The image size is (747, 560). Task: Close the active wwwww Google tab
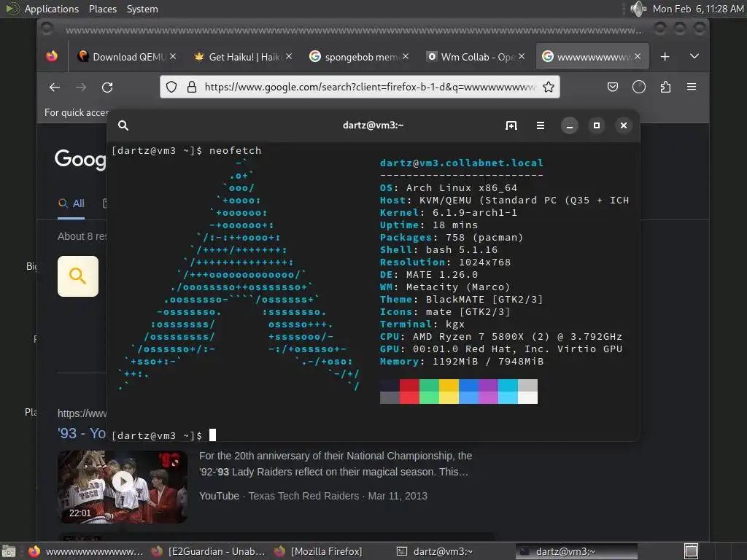click(x=638, y=56)
